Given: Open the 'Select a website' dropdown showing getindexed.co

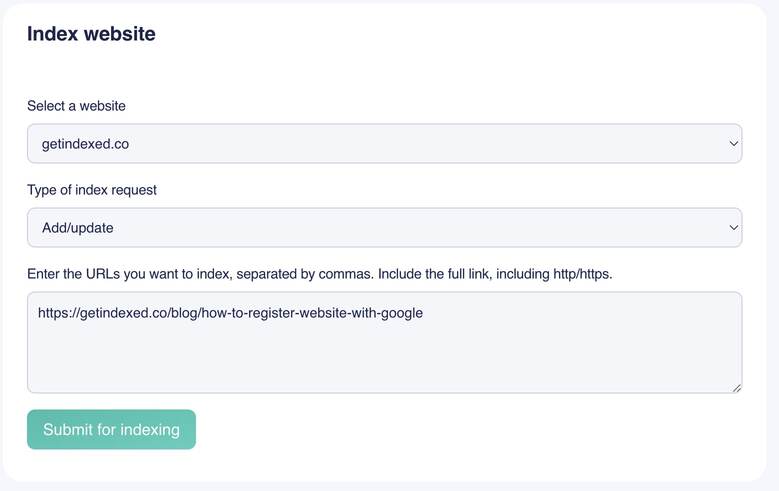Looking at the screenshot, I should (385, 144).
